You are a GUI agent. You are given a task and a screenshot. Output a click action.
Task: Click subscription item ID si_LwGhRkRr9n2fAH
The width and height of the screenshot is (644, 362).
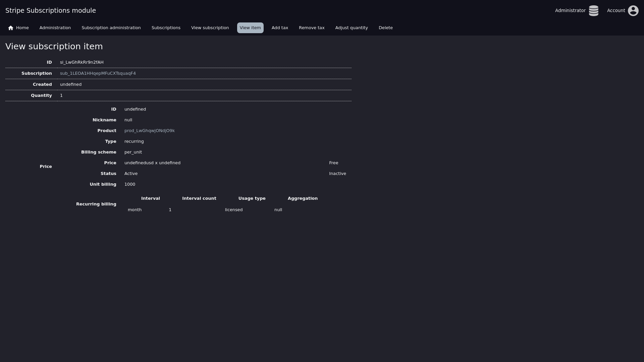82,62
